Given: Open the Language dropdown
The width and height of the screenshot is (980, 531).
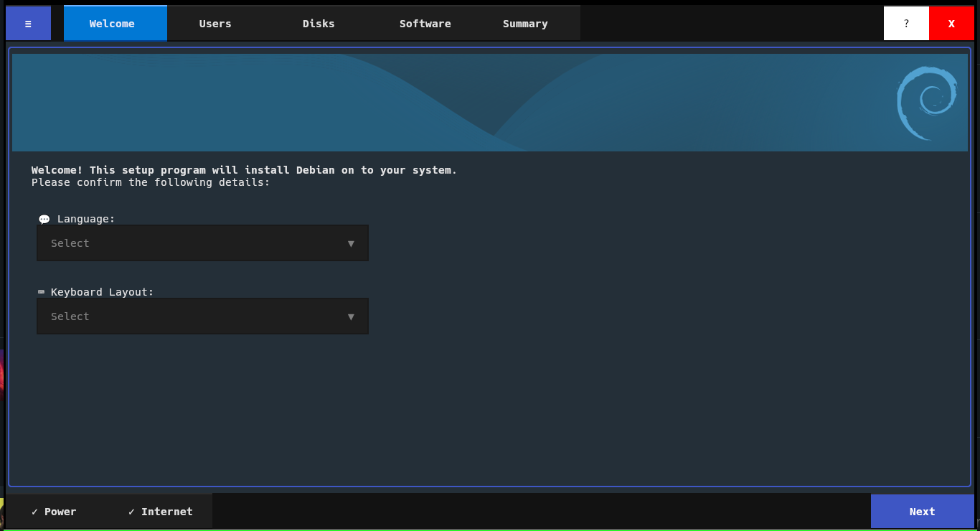Looking at the screenshot, I should coord(202,243).
